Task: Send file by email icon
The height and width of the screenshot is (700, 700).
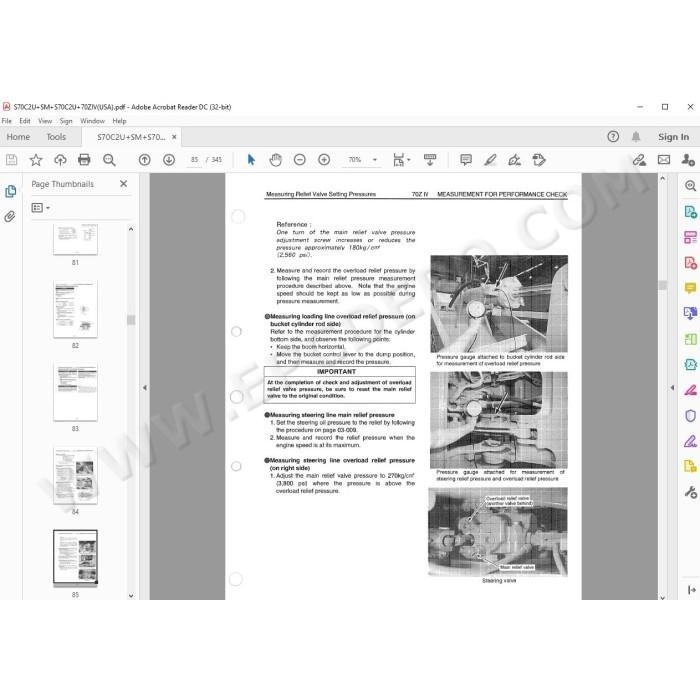Action: (664, 160)
